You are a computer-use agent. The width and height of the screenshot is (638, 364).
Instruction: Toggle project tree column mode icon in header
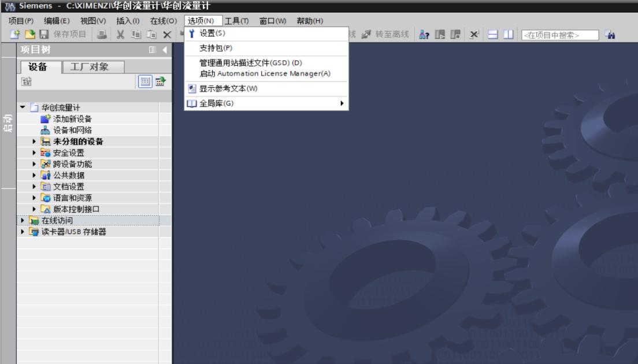[152, 50]
